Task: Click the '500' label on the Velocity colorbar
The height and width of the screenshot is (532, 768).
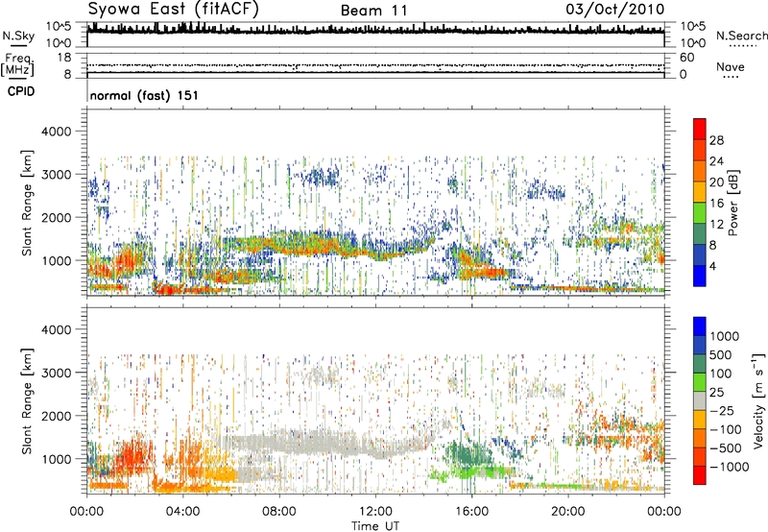Action: coord(722,355)
